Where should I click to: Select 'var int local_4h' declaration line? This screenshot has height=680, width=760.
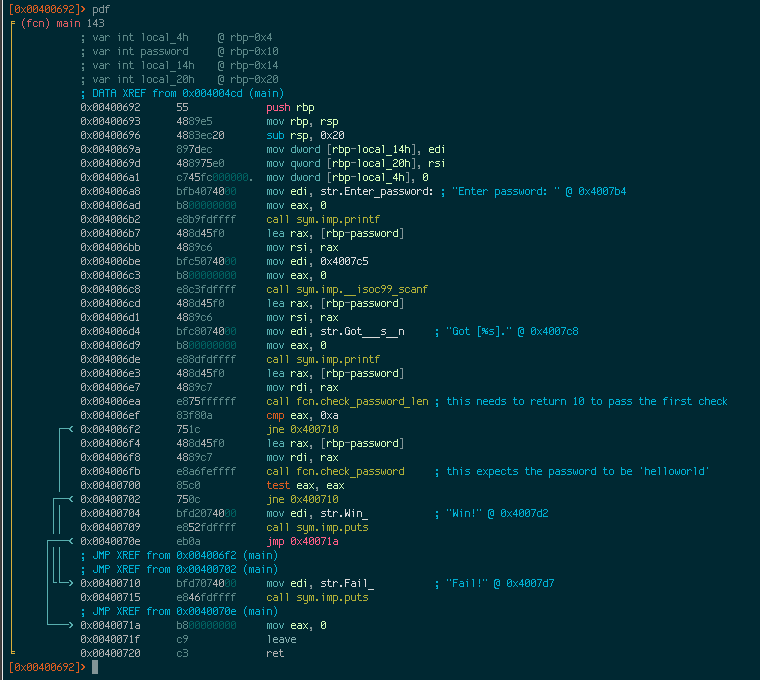[176, 37]
